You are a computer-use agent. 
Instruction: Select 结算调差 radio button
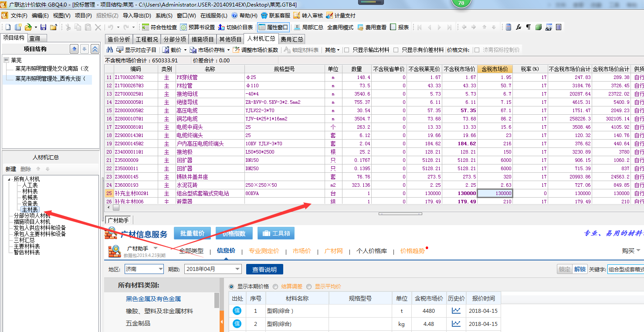pyautogui.click(x=275, y=287)
